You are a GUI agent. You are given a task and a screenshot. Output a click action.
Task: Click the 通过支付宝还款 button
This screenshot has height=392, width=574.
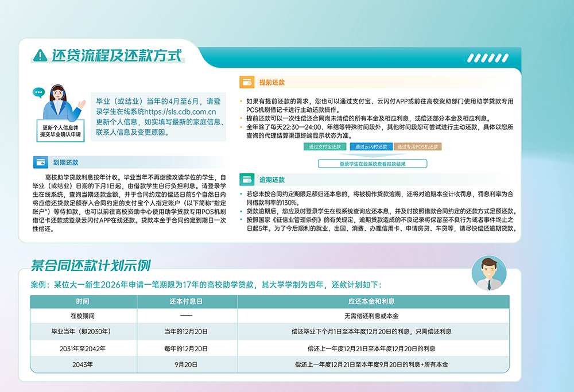[325, 147]
